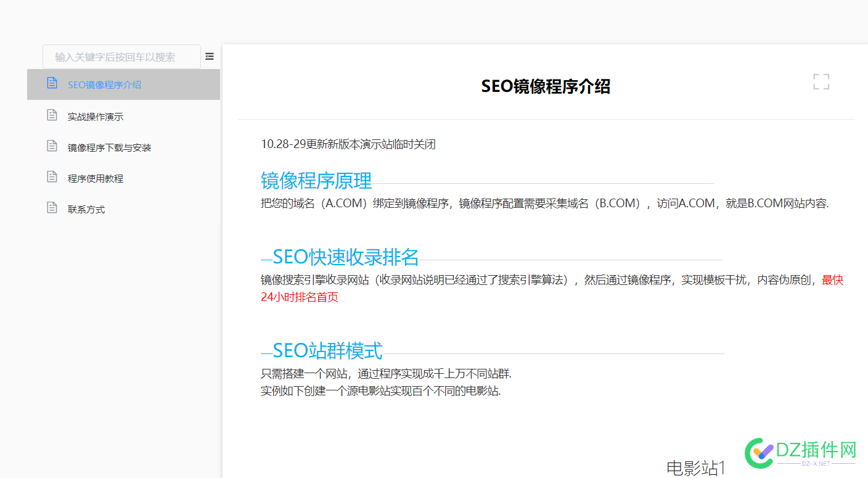Click document icon beside 联系方式
This screenshot has height=478, width=868.
(x=52, y=208)
